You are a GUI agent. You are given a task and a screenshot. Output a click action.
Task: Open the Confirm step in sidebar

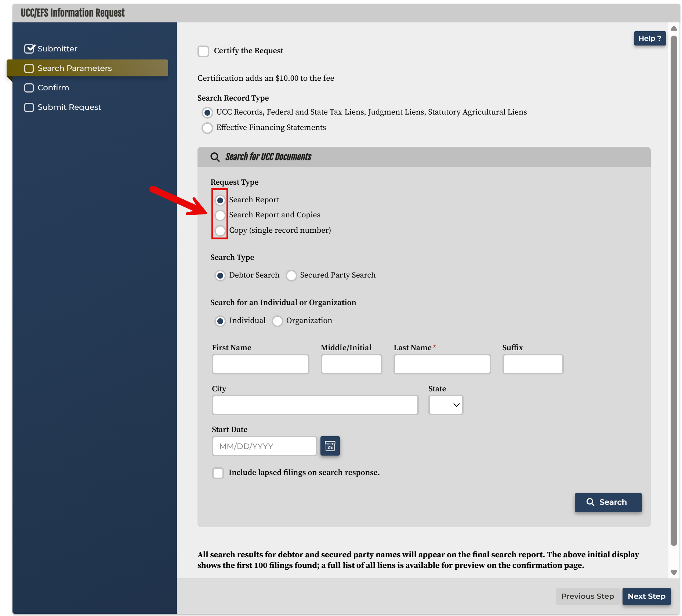[53, 88]
